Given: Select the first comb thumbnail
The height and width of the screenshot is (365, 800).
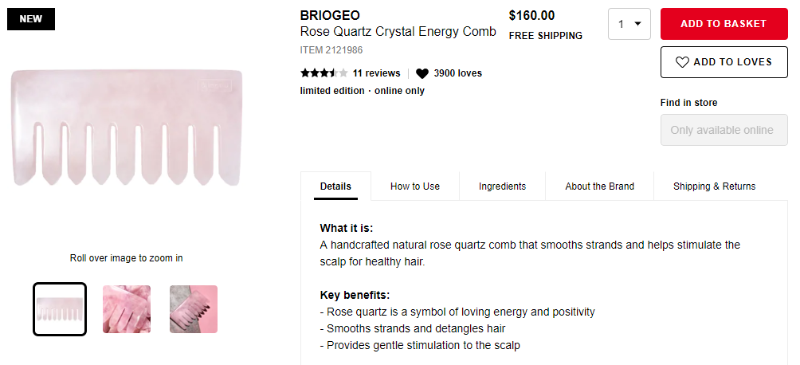Looking at the screenshot, I should 60,309.
